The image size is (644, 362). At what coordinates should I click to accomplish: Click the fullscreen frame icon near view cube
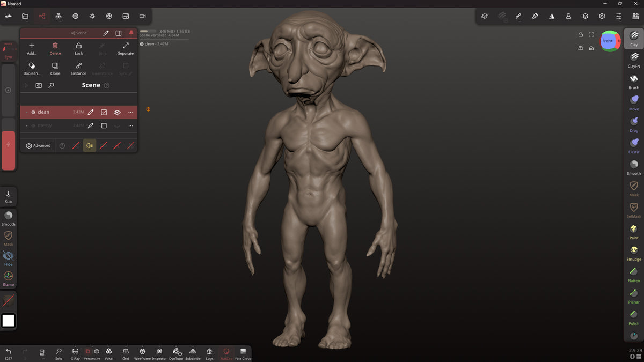coord(591,35)
